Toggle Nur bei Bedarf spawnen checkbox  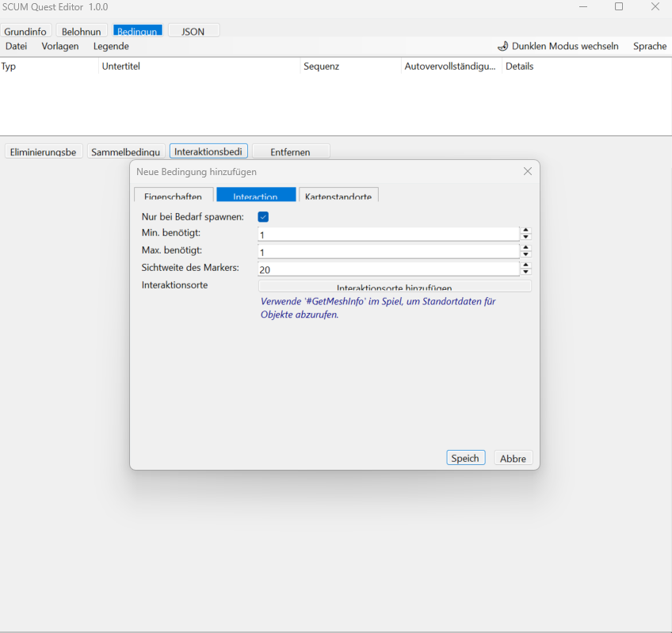coord(263,217)
